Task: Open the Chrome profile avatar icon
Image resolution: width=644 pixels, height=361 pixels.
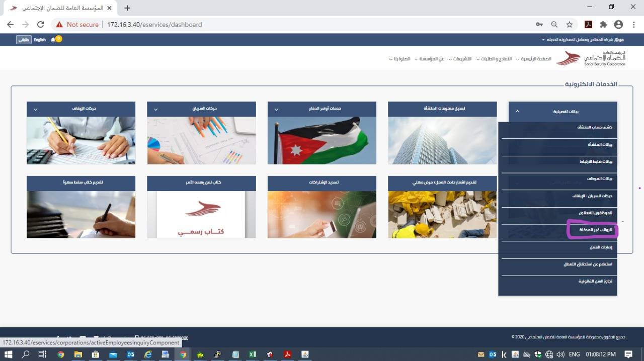Action: click(618, 24)
